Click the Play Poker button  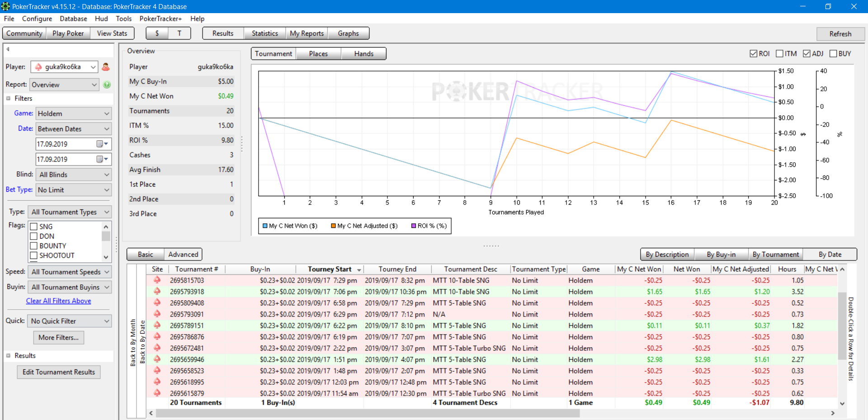[x=68, y=33]
